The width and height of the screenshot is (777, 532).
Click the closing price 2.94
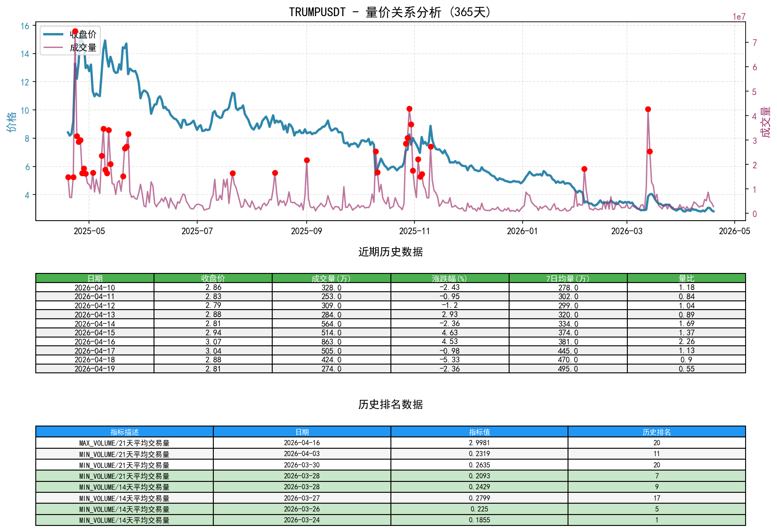(x=213, y=333)
